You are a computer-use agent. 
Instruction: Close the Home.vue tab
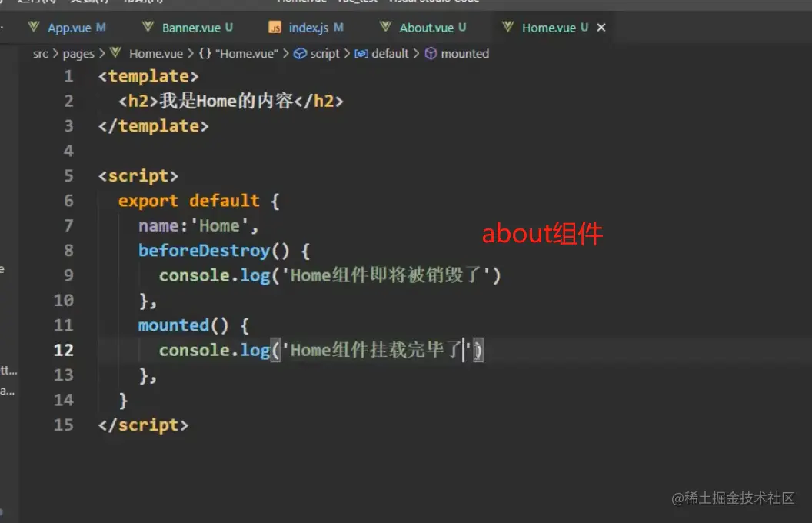point(601,28)
